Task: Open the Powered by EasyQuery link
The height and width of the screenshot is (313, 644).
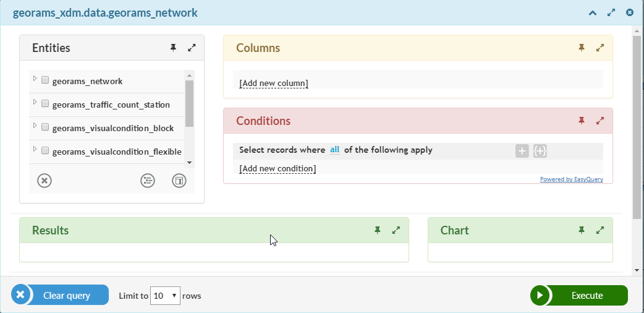Action: click(x=571, y=179)
